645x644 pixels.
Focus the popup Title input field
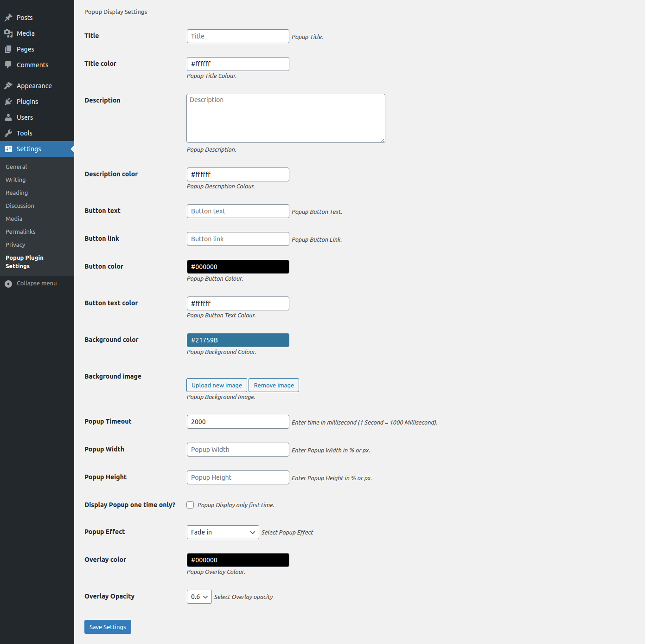238,36
